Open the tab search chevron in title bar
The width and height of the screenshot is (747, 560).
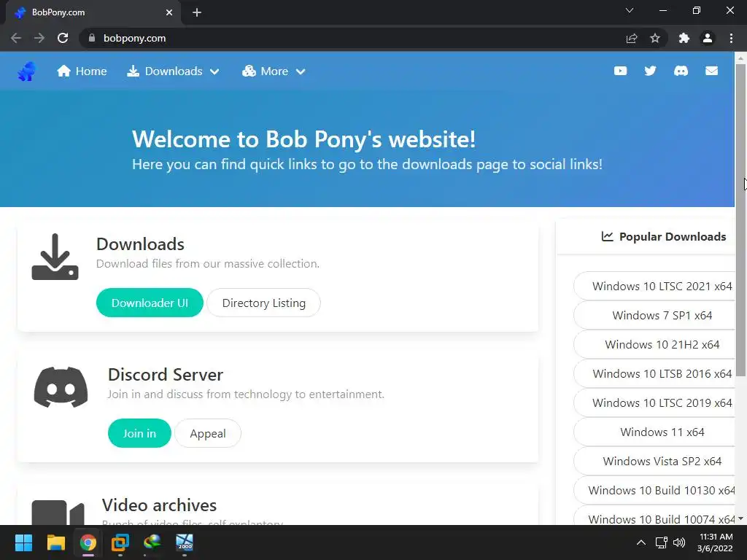tap(630, 10)
